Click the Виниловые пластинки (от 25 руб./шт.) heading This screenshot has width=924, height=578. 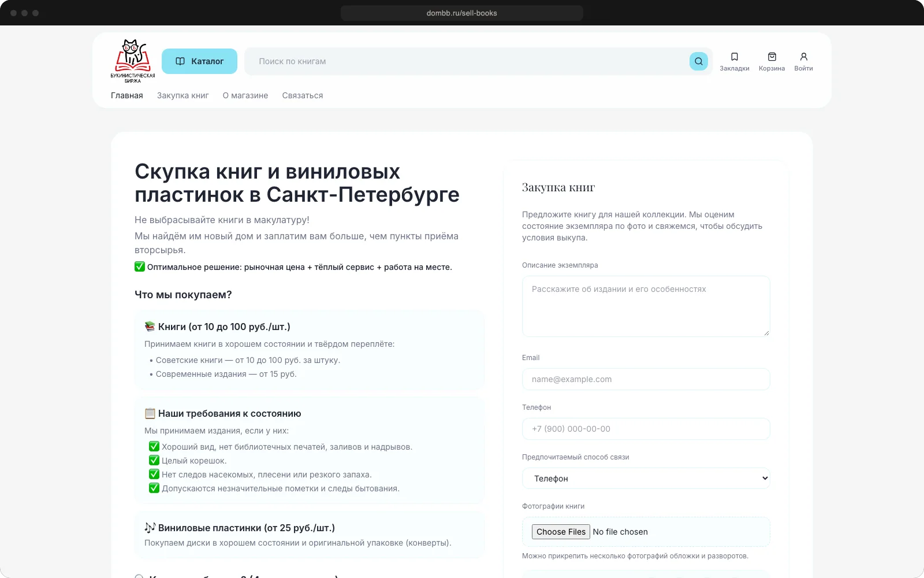pyautogui.click(x=247, y=528)
